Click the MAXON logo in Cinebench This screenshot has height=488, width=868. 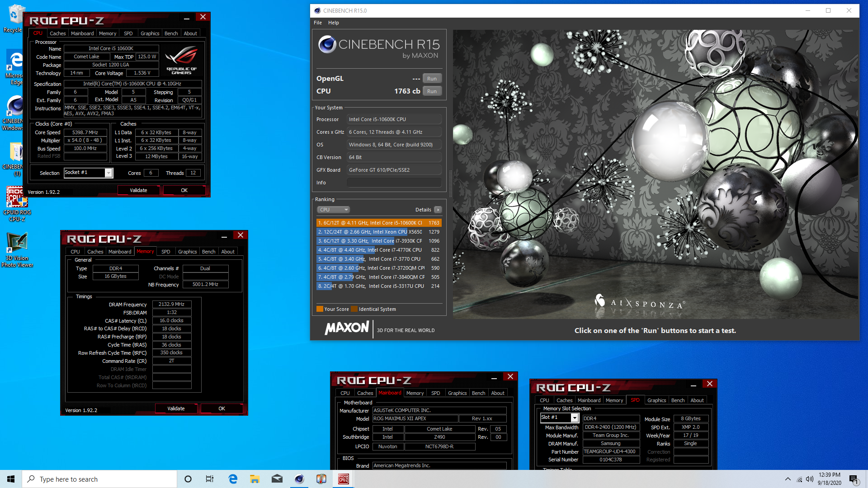(x=347, y=328)
